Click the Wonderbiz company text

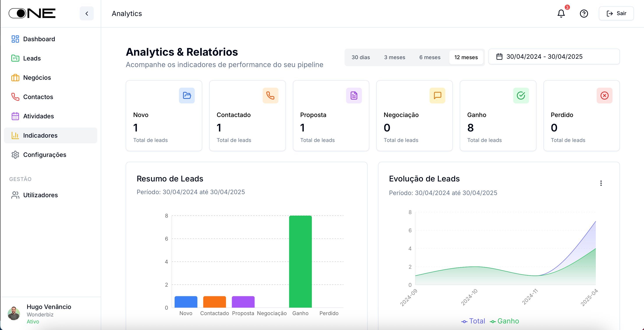click(40, 314)
